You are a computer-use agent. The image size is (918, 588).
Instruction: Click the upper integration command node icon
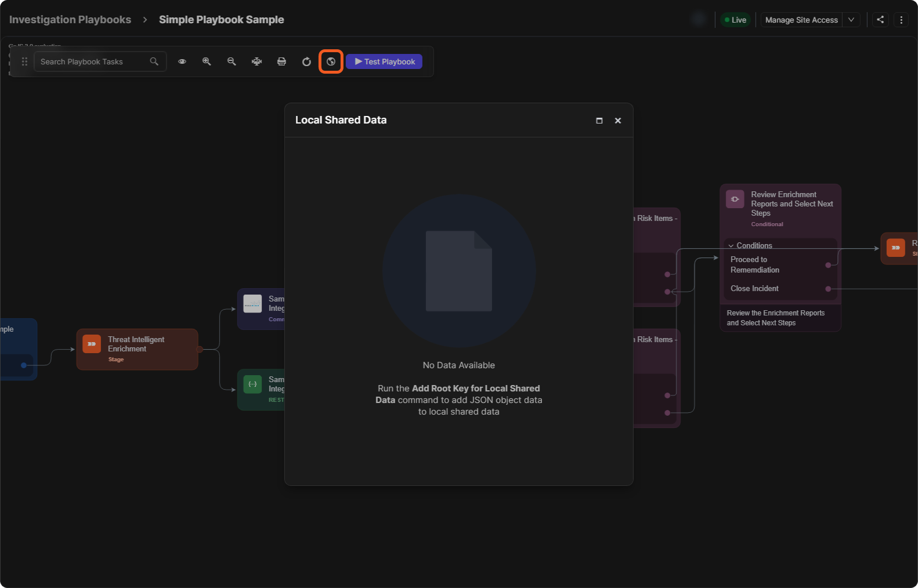click(252, 303)
